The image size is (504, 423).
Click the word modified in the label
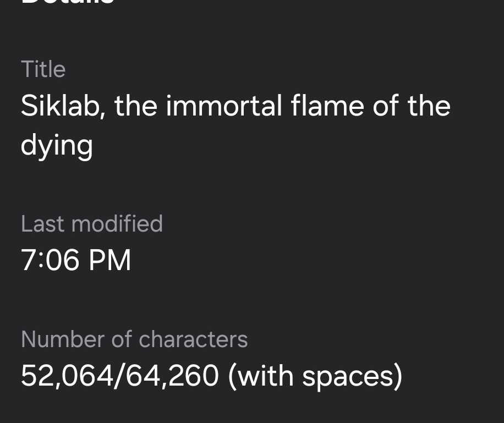pos(117,224)
